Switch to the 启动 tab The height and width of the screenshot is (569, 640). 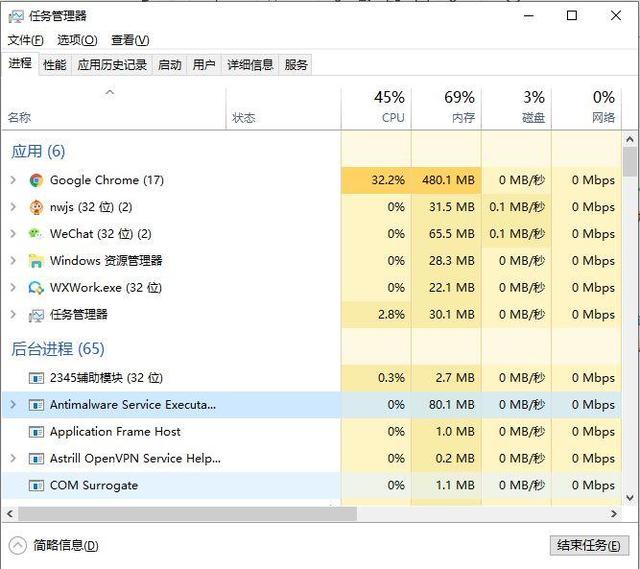[170, 65]
